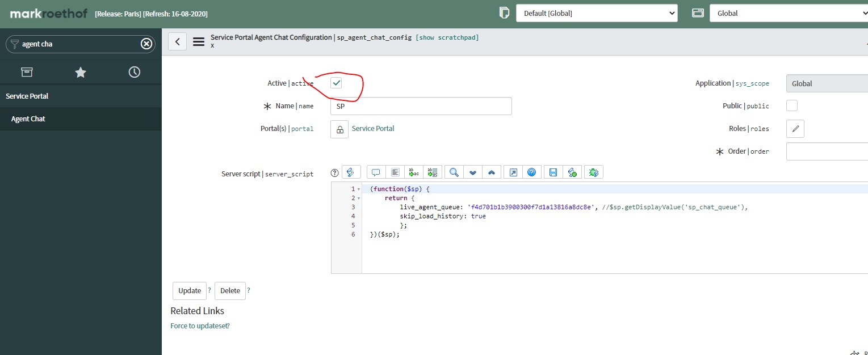Click the show scratchpad link

coord(447,37)
